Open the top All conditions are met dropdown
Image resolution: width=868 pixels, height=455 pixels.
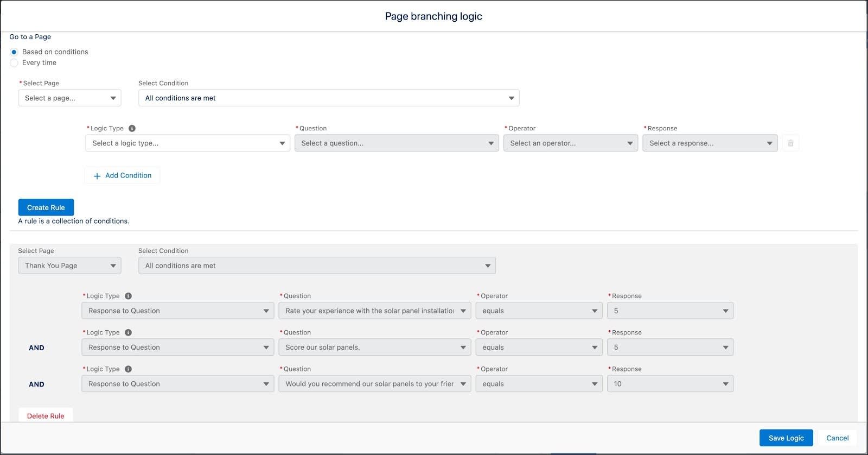[329, 98]
